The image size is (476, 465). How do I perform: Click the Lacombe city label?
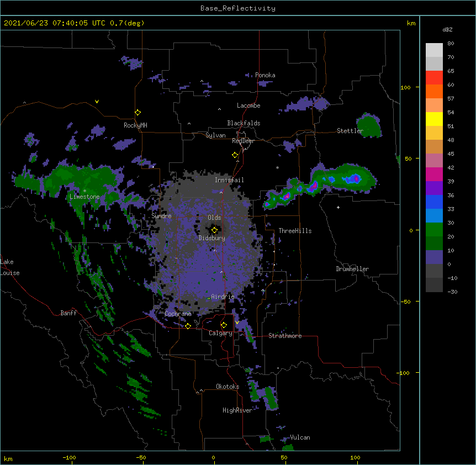pos(248,105)
